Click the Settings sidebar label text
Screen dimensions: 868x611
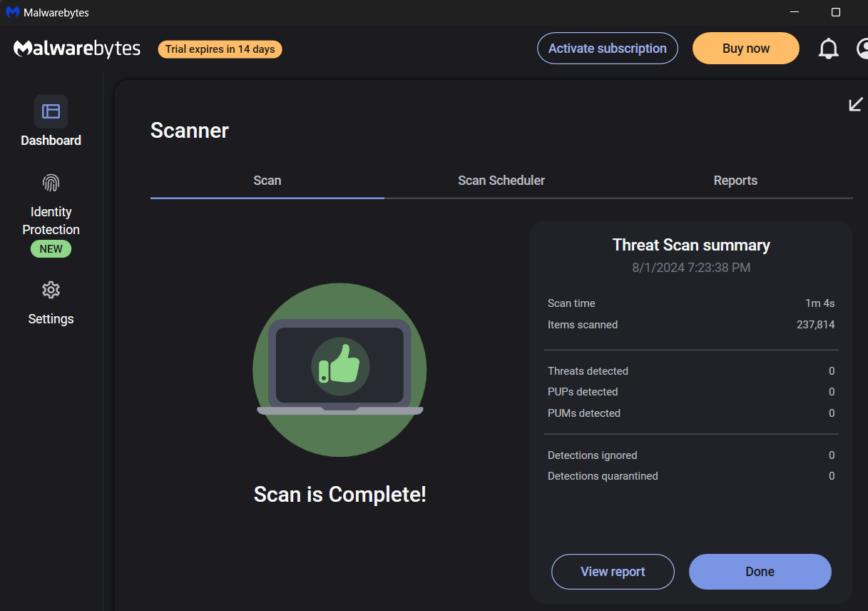[x=51, y=319]
